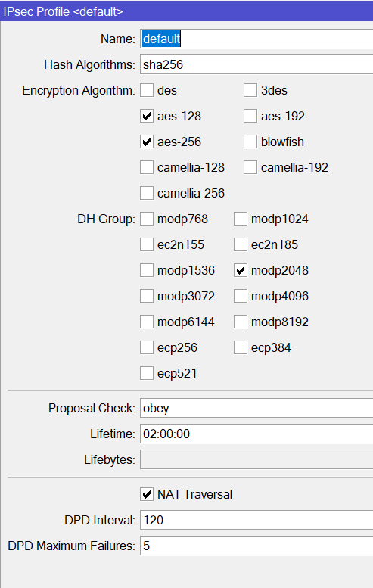Enable DH group modp1024
Image resolution: width=373 pixels, height=588 pixels.
pos(241,219)
